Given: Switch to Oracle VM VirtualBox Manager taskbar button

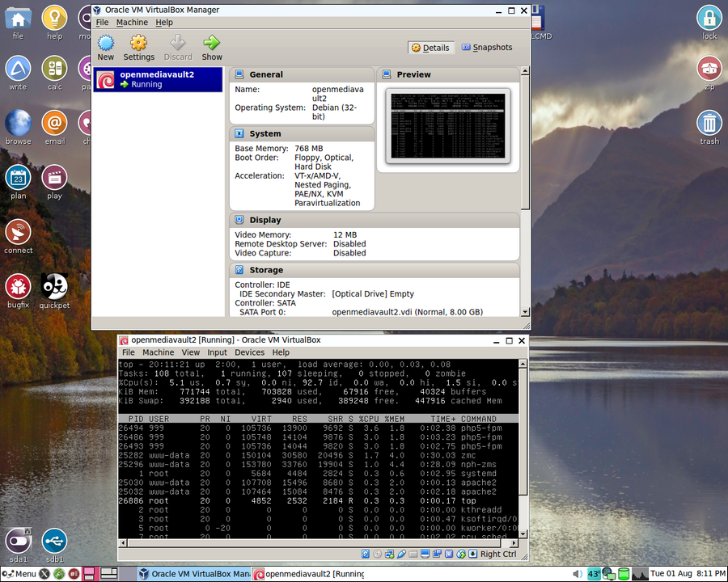Looking at the screenshot, I should pyautogui.click(x=194, y=574).
